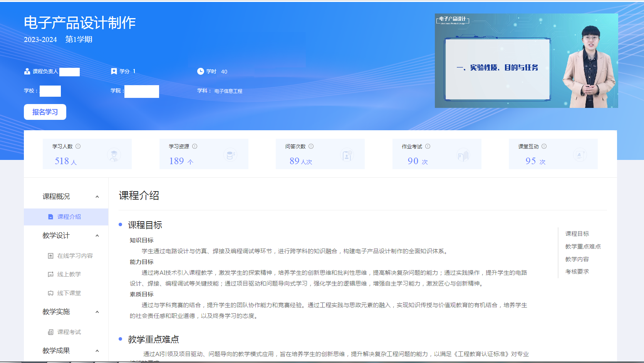Jump to 教学重点难点 anchor link

pos(583,247)
